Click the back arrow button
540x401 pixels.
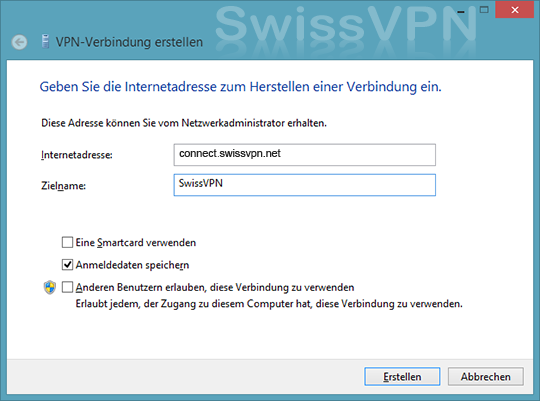coord(19,42)
